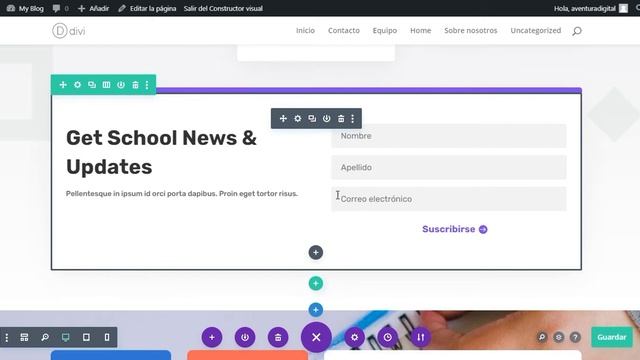Open module settings gear in dark toolbar
Screen dimensions: 640x360
pyautogui.click(x=298, y=118)
